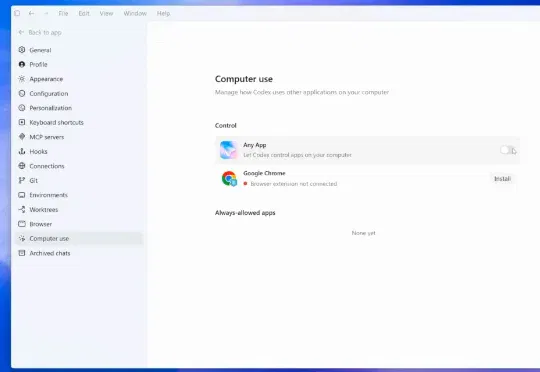
Task: Open Browser settings page
Action: [x=79, y=224]
